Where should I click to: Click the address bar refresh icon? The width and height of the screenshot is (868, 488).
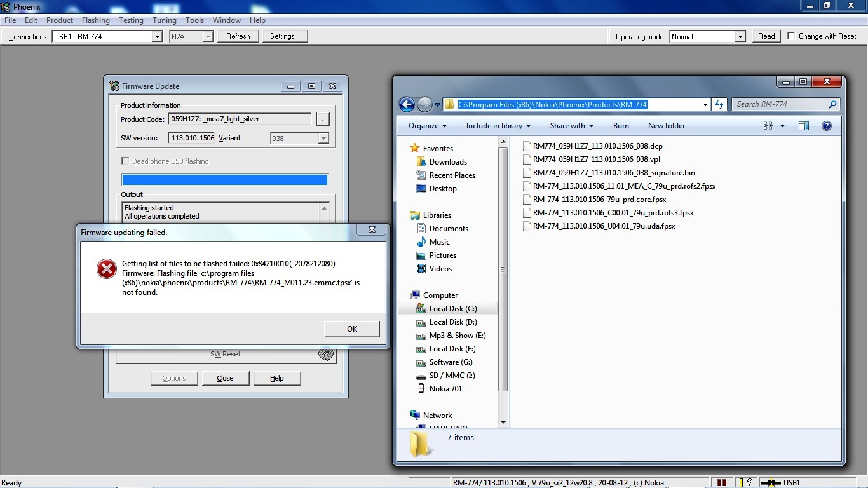719,104
